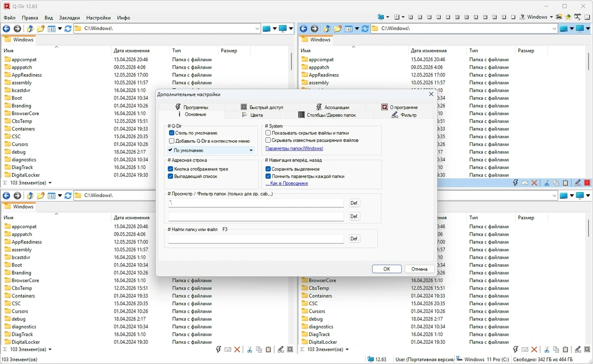
Task: Click the magnifier zoom icon in main toolbar
Action: (578, 17)
